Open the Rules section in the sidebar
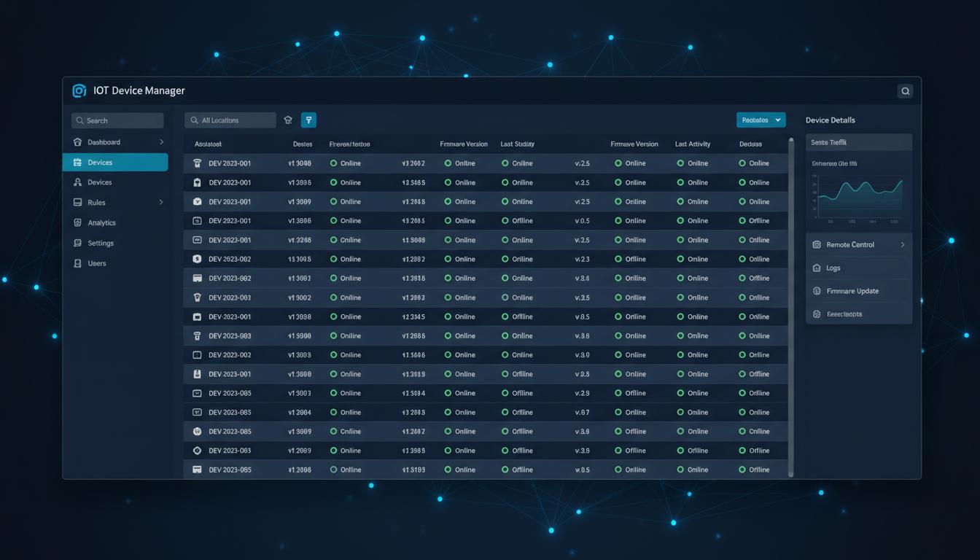The width and height of the screenshot is (980, 560). coord(96,203)
